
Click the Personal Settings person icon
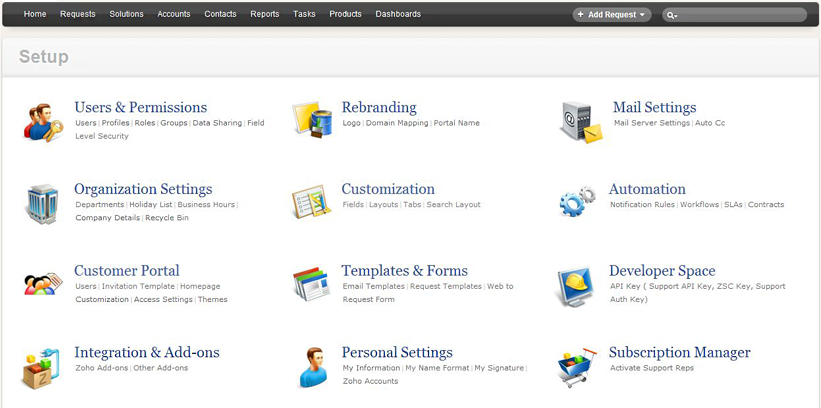click(312, 367)
